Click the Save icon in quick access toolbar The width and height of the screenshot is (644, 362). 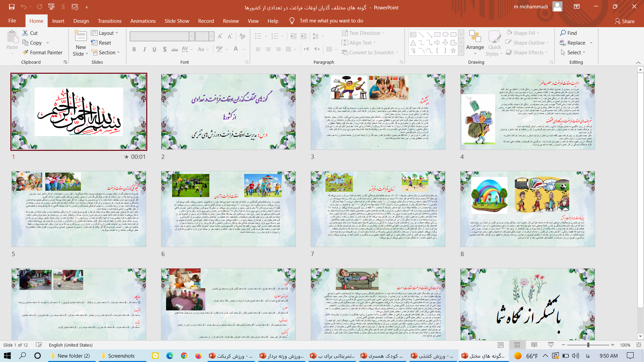coord(12,7)
